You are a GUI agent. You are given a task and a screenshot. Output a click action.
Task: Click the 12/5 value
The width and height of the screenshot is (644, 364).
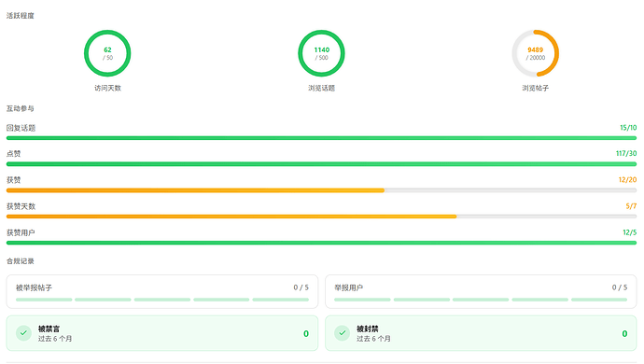coord(630,232)
